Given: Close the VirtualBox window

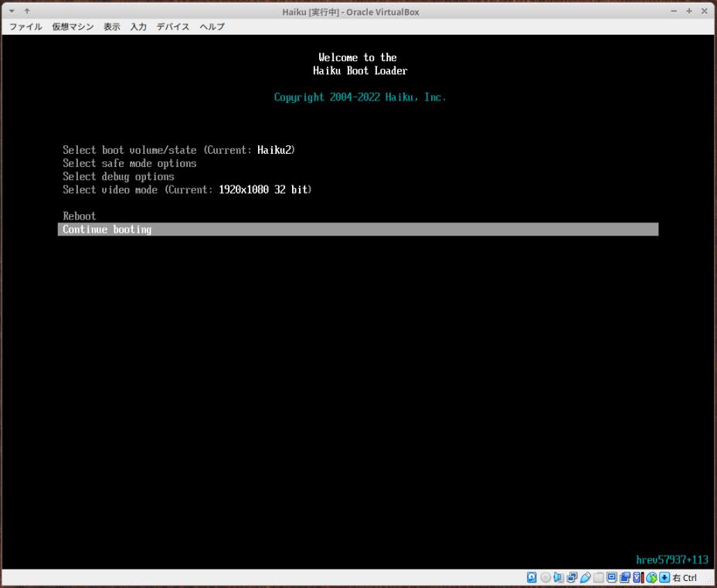Looking at the screenshot, I should click(704, 11).
